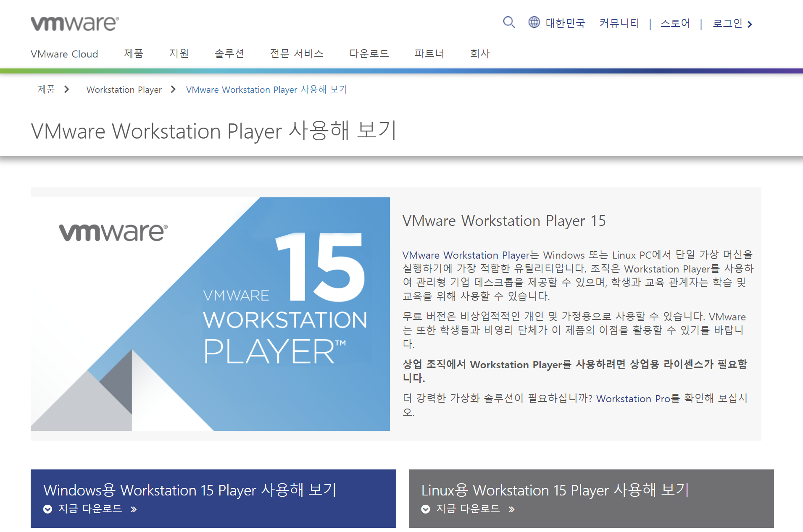803x532 pixels.
Task: Click the VMware logo in header
Action: [75, 24]
